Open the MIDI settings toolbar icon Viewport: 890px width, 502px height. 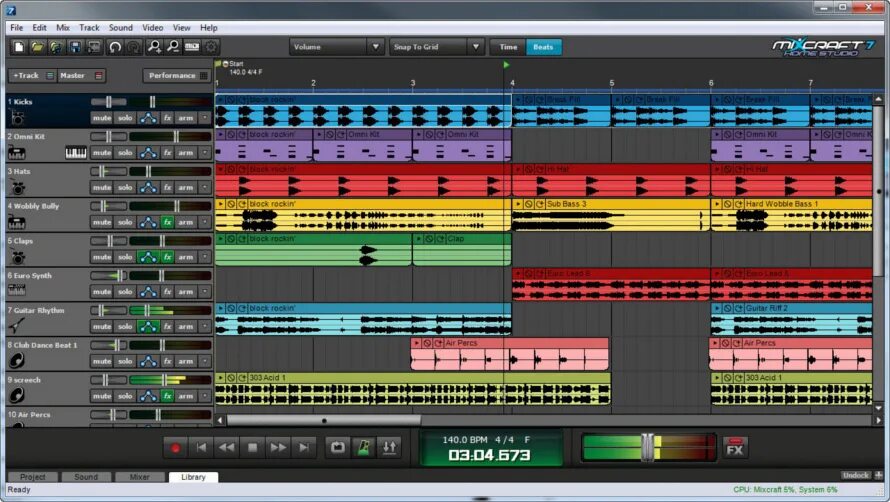(x=192, y=47)
